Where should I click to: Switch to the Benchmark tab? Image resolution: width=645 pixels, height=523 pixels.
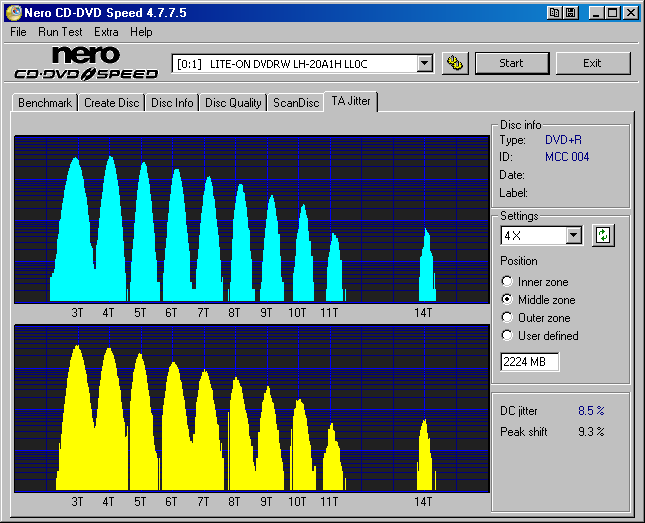tap(45, 103)
